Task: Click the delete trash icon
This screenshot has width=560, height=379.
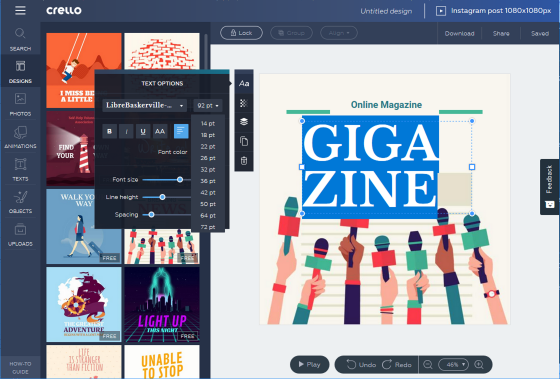Action: point(244,160)
